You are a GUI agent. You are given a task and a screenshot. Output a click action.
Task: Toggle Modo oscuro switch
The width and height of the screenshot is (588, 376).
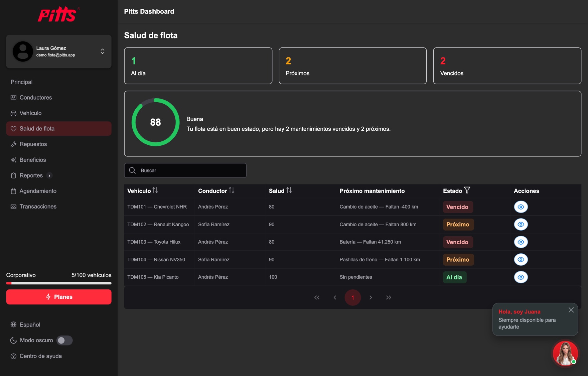[x=64, y=340]
